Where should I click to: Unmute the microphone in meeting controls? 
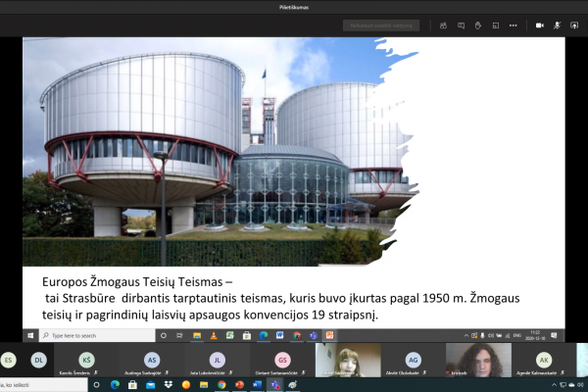[x=557, y=25]
